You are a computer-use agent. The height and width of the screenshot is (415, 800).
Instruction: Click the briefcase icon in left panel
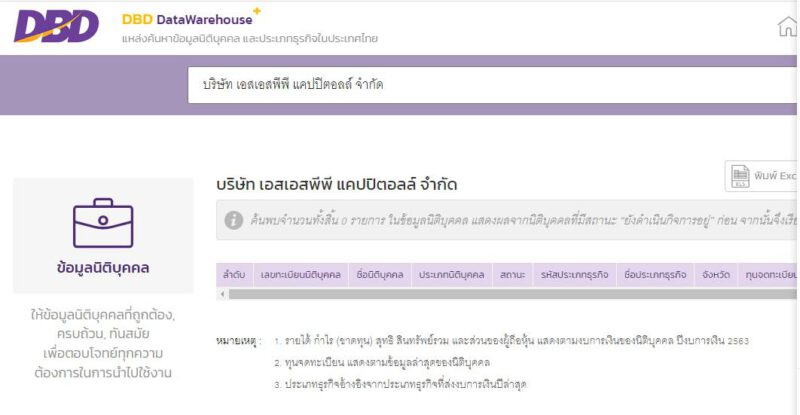coord(103,221)
